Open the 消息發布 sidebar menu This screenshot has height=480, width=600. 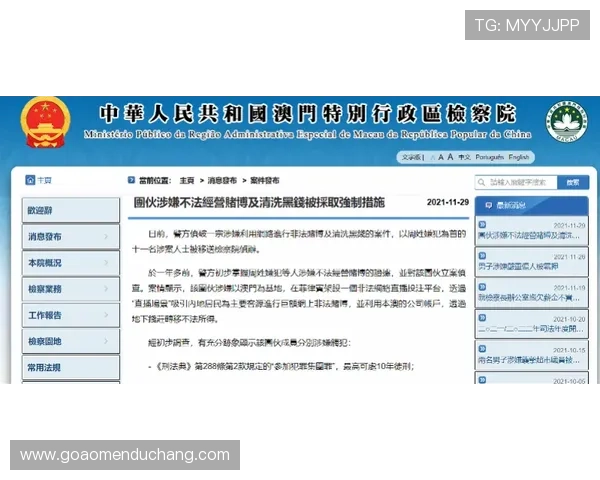71,237
